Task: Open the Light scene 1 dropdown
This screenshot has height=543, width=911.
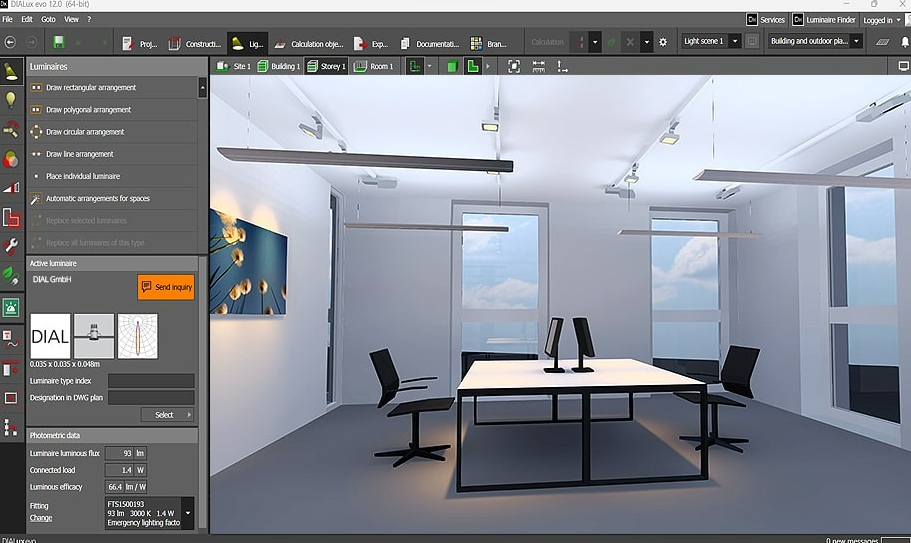Action: (734, 41)
